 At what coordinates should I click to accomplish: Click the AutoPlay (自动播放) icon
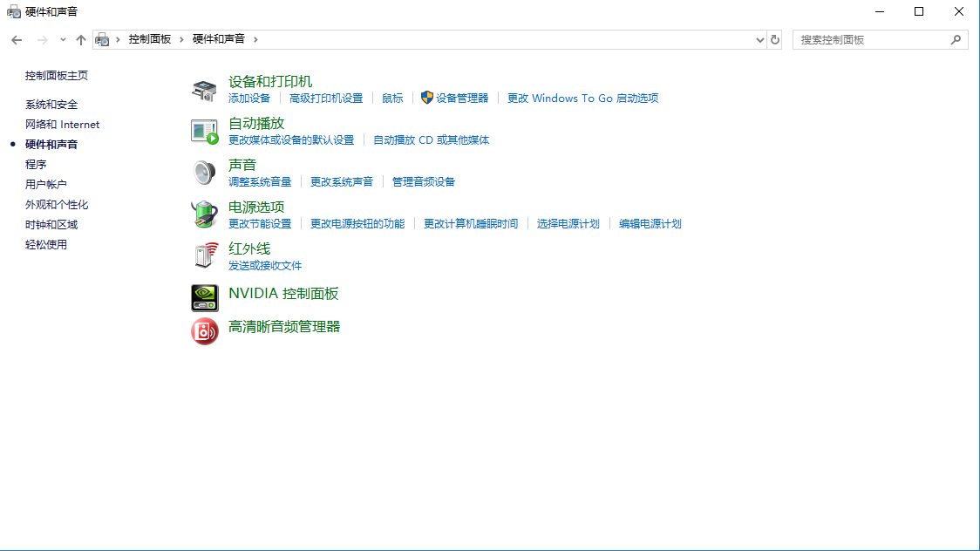pyautogui.click(x=204, y=131)
